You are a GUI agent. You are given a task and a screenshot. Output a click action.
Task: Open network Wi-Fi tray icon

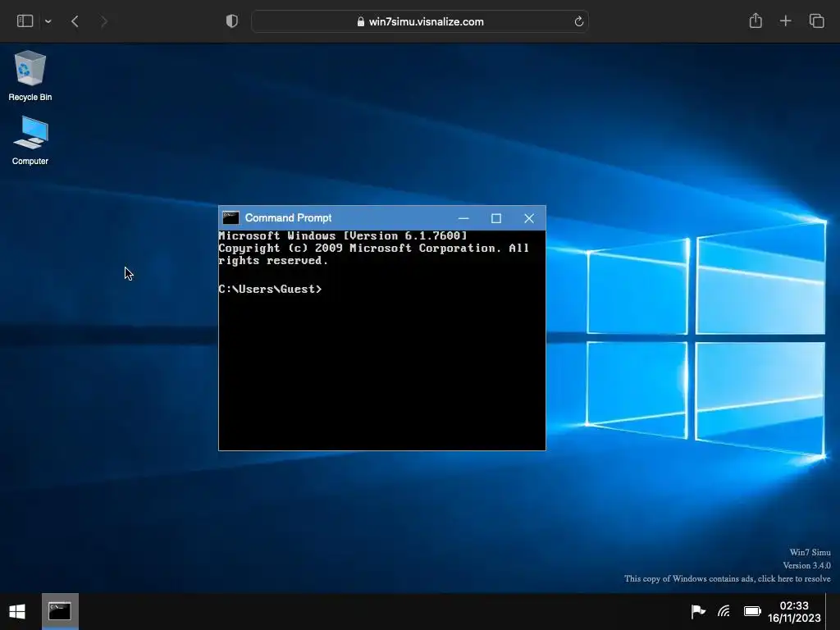pos(724,611)
